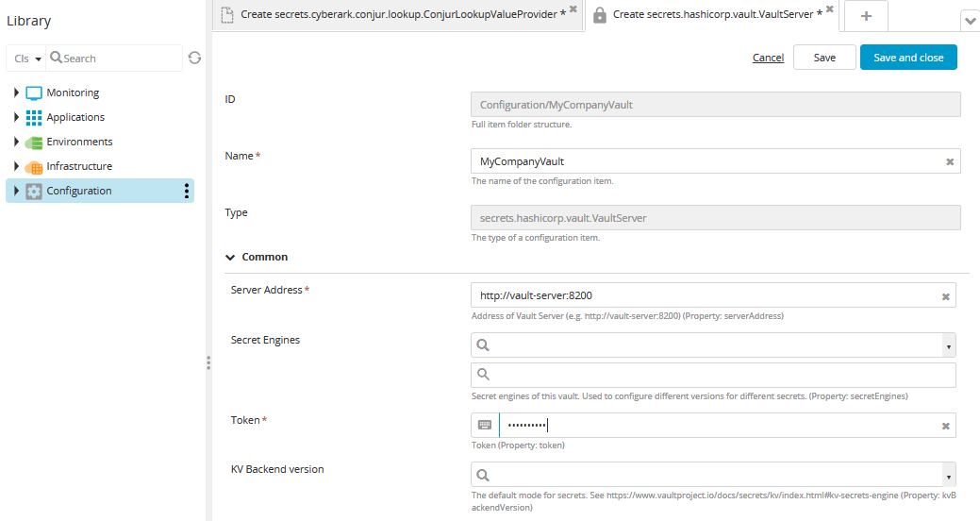Select the Applications grid icon
Viewport: 980px width, 521px height.
tap(34, 118)
